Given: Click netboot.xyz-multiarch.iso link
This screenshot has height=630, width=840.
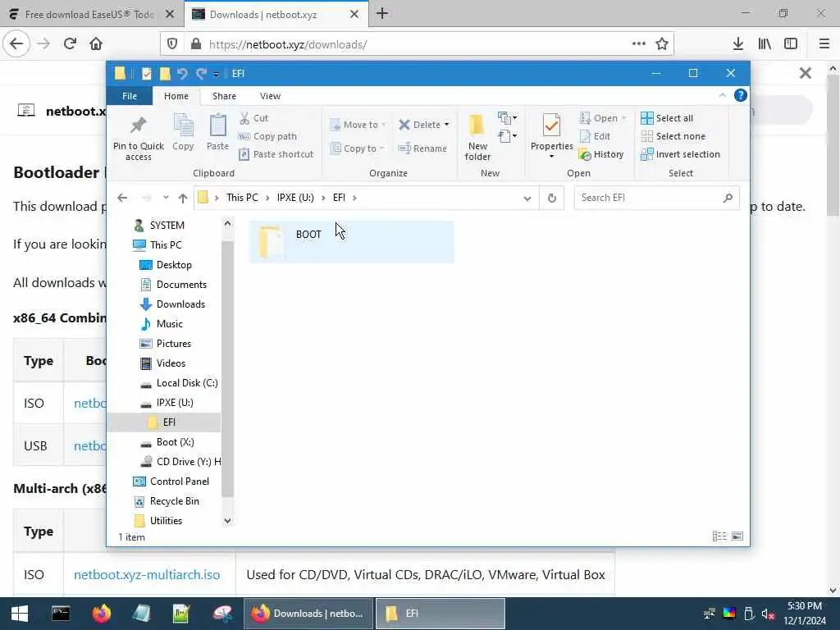Looking at the screenshot, I should click(147, 575).
